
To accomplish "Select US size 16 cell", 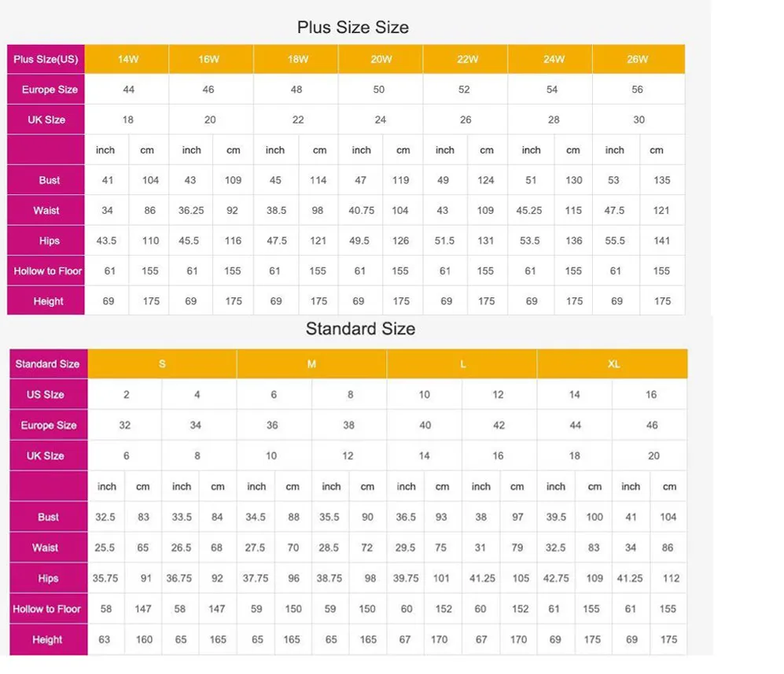I will click(650, 395).
